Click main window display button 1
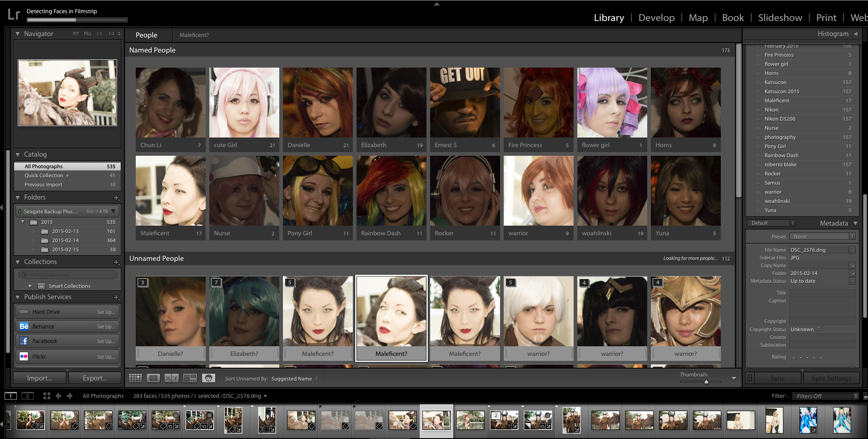 tap(11, 396)
